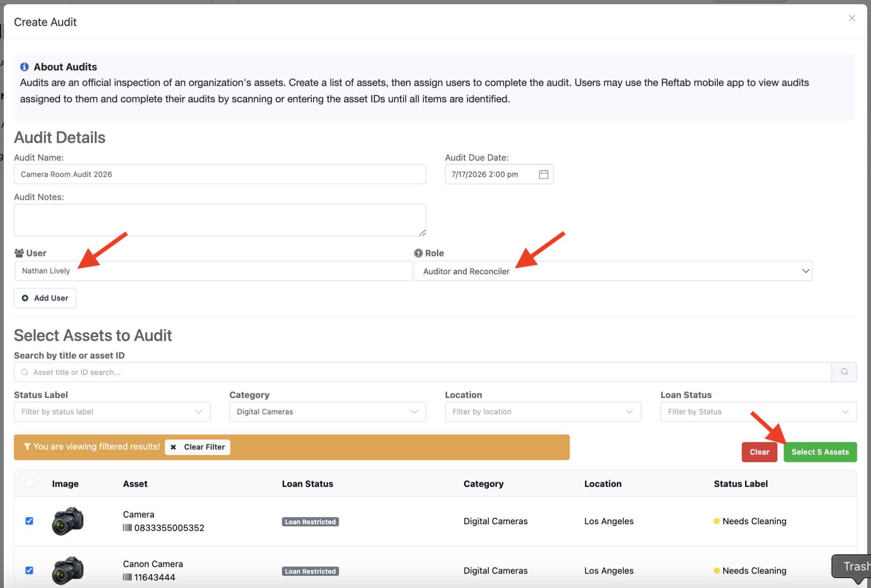Click the Trash tooltip button
Screen dimensions: 871x588
pyautogui.click(x=852, y=566)
